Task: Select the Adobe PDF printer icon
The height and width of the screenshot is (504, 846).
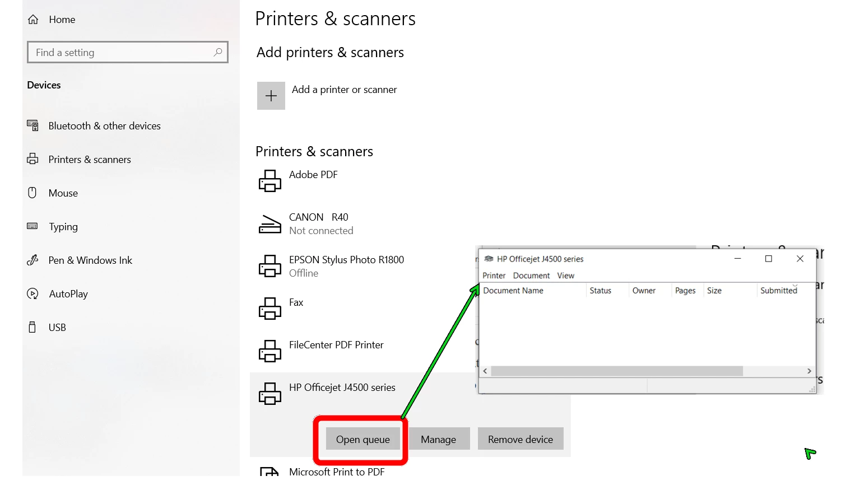Action: click(x=269, y=181)
